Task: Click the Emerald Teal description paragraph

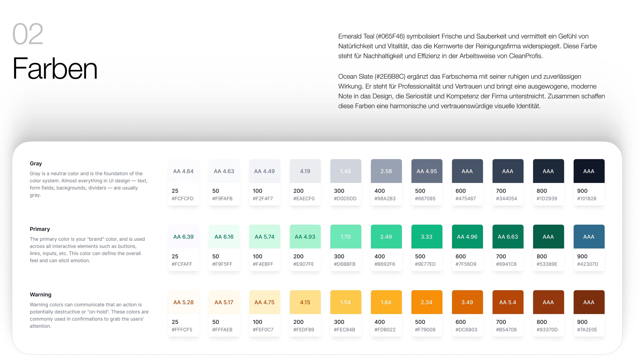Action: [467, 46]
